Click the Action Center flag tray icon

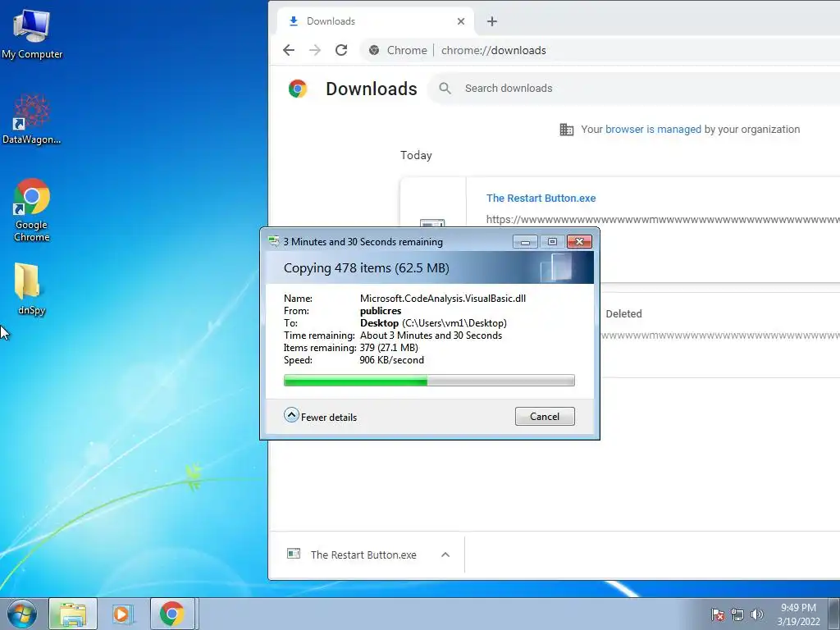click(717, 614)
